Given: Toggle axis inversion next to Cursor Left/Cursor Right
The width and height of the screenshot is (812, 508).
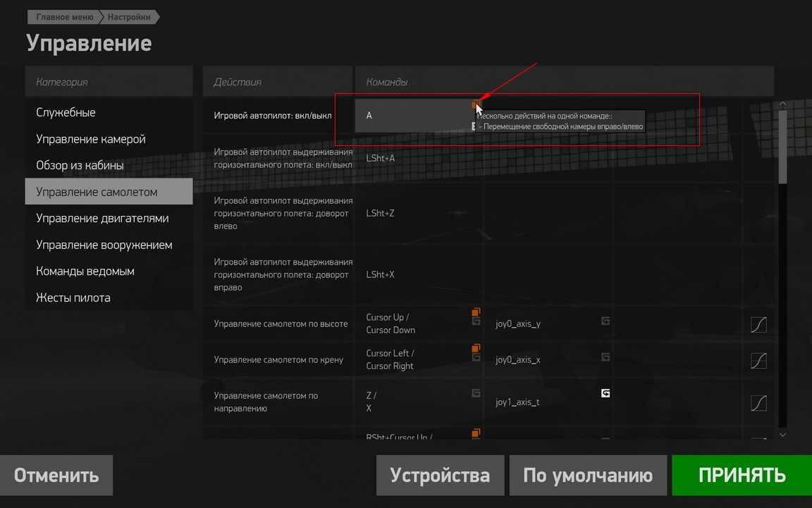Looking at the screenshot, I should [x=476, y=357].
